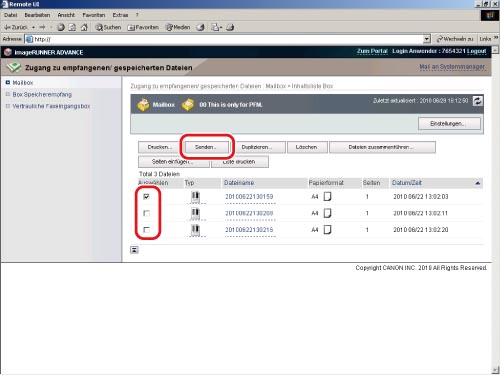Image resolution: width=500 pixels, height=375 pixels.
Task: Click the document type icon of file 20100622130159
Action: point(195,197)
